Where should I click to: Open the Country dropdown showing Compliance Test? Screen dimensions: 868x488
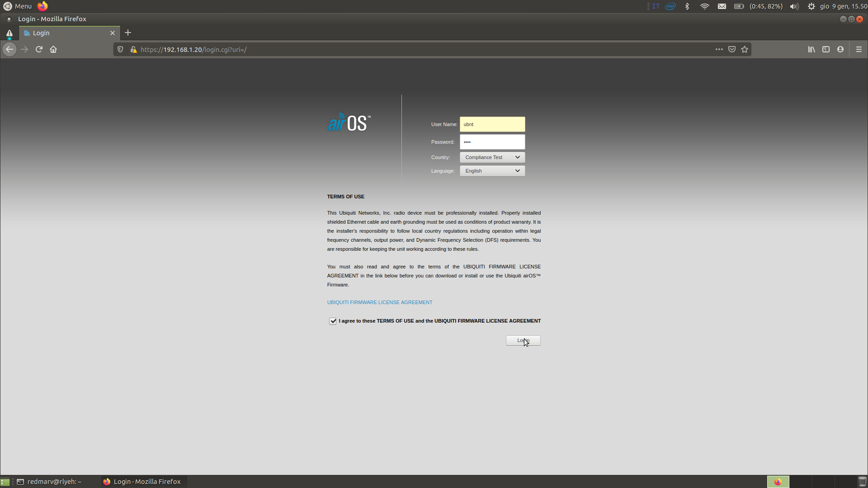(492, 157)
